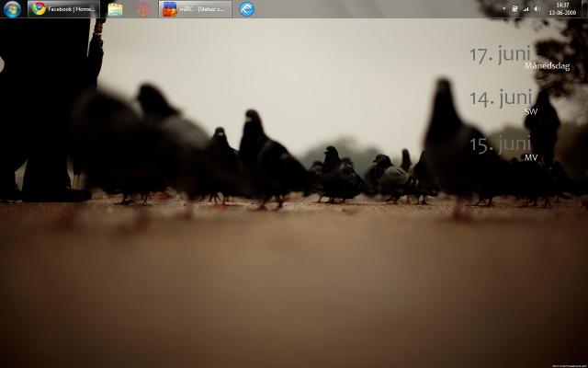Click the volume speaker tray icon

click(x=537, y=8)
